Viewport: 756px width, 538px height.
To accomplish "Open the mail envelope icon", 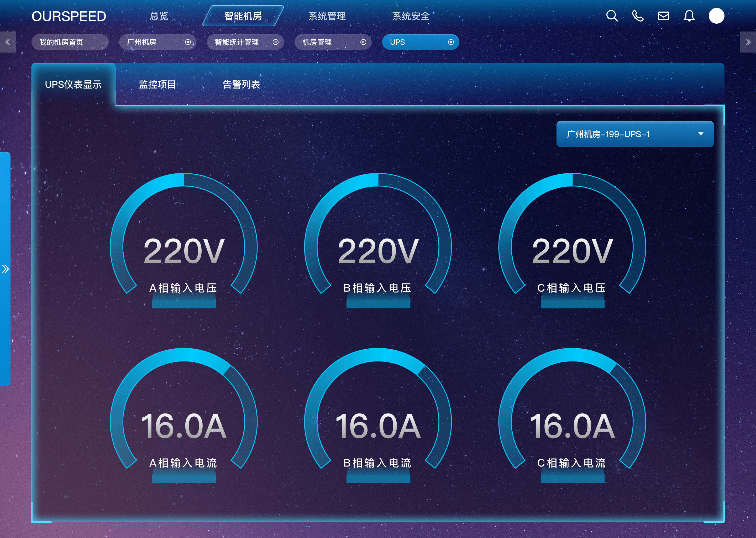I will [x=663, y=16].
